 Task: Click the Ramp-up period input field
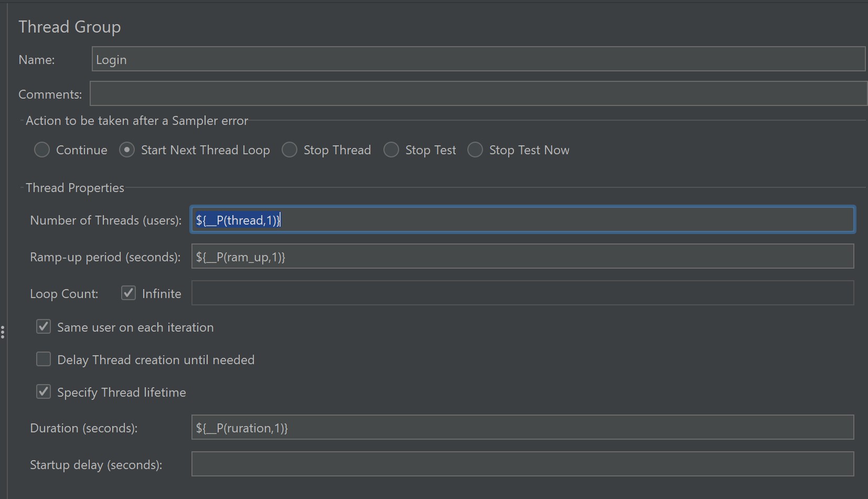click(x=522, y=257)
